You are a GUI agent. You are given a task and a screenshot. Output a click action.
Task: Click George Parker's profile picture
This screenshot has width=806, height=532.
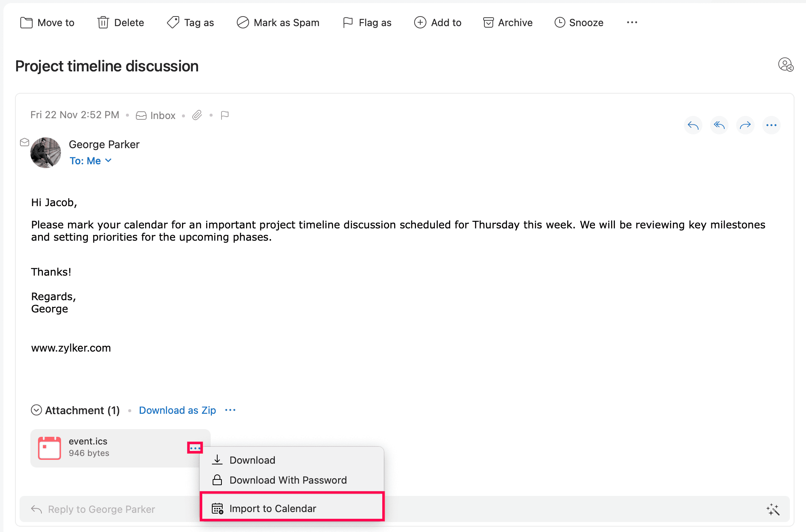[46, 153]
